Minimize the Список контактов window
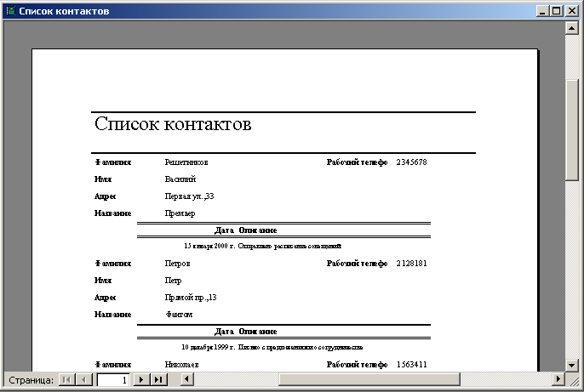584x392 pixels. point(542,11)
